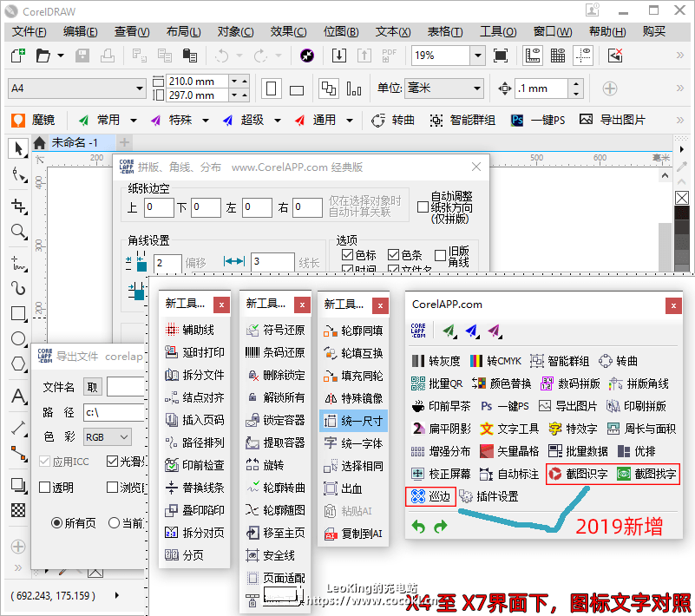Select the Pick tool arrow
This screenshot has width=695, height=616.
(x=18, y=148)
